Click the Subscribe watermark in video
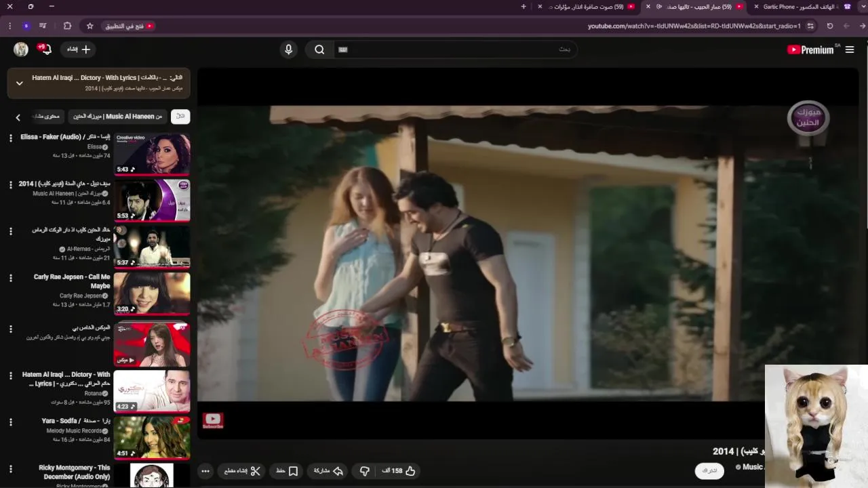The height and width of the screenshot is (488, 868). pyautogui.click(x=213, y=421)
